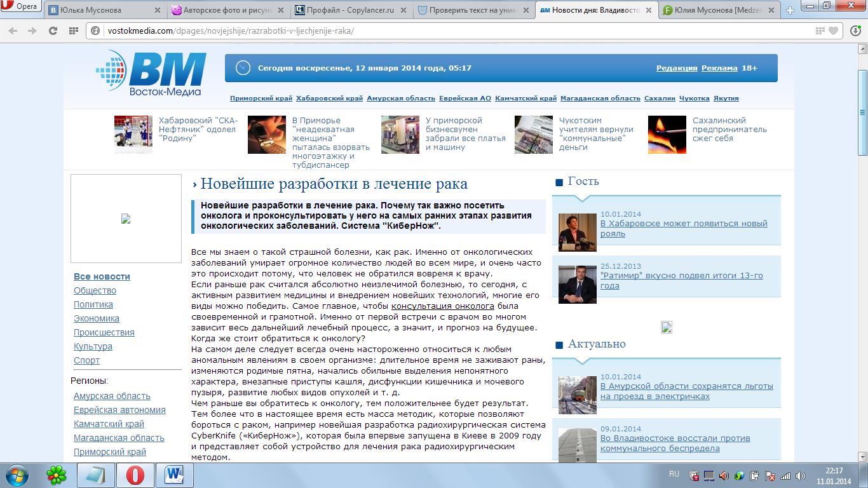This screenshot has width=868, height=488.
Task: Open the ICQ flower icon in taskbar
Action: coord(57,475)
